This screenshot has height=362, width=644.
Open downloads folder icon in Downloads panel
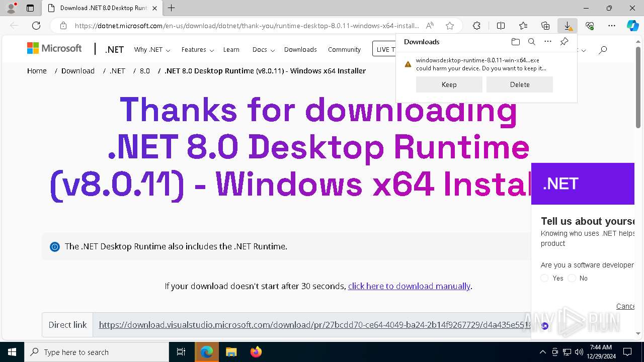click(515, 42)
